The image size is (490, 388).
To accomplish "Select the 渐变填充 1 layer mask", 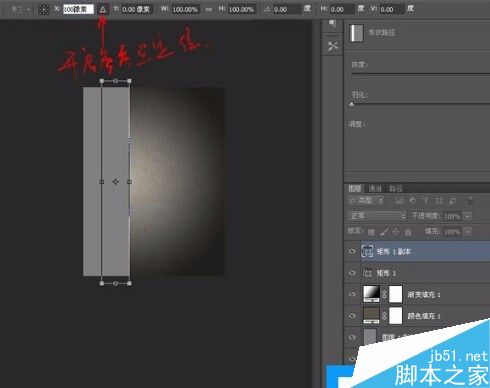I will coord(396,294).
